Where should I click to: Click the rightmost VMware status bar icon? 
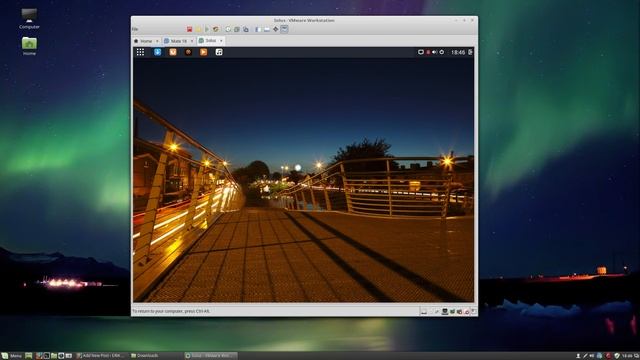[474, 311]
